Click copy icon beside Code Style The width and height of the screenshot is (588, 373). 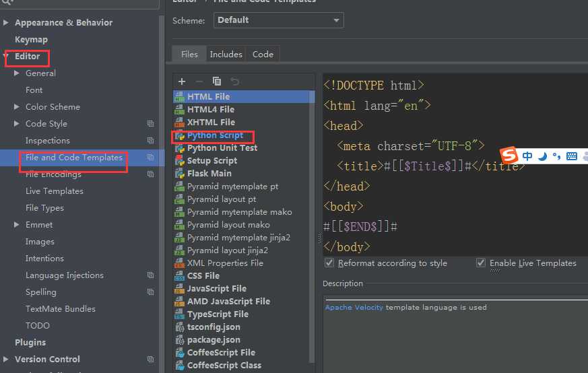pos(150,124)
